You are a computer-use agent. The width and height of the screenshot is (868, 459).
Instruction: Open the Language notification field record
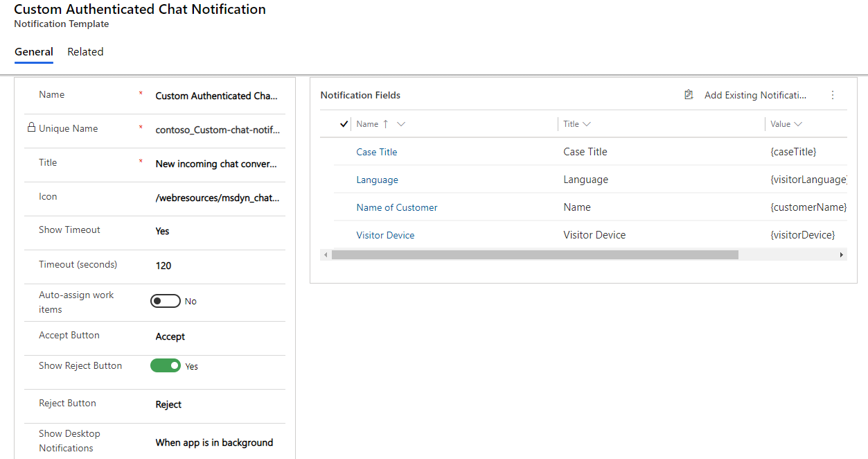click(x=377, y=179)
